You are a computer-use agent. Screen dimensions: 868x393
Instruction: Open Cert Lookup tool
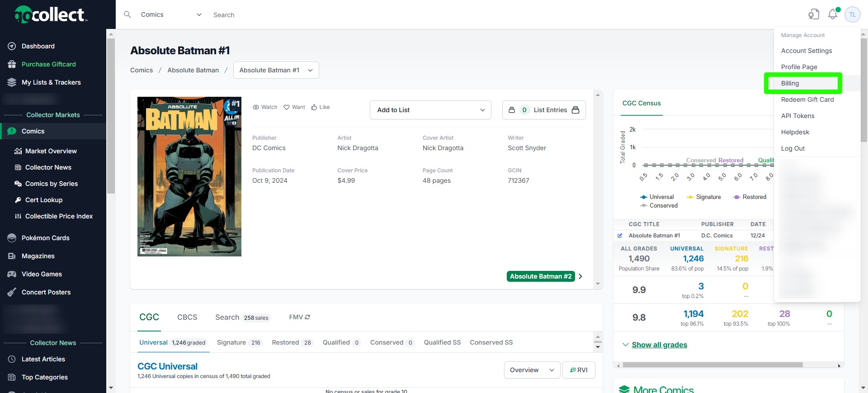pyautogui.click(x=44, y=200)
